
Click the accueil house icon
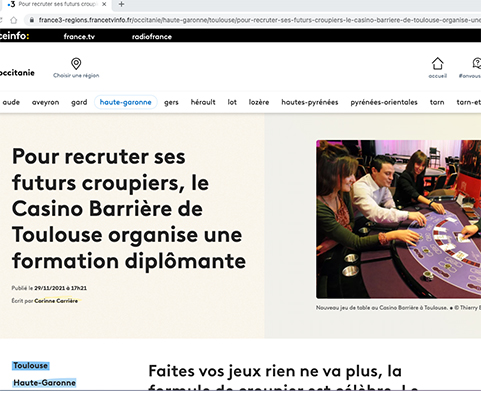coord(437,63)
